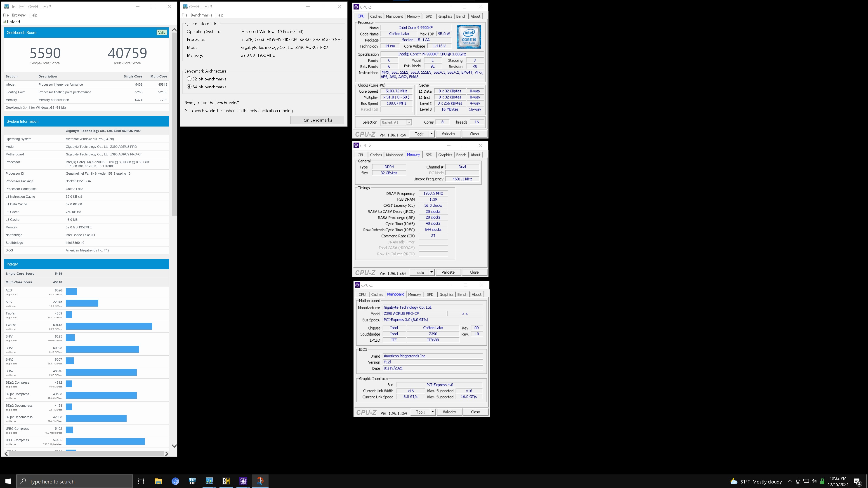Switch to CPU tab in Memory window
The image size is (868, 488).
[361, 155]
